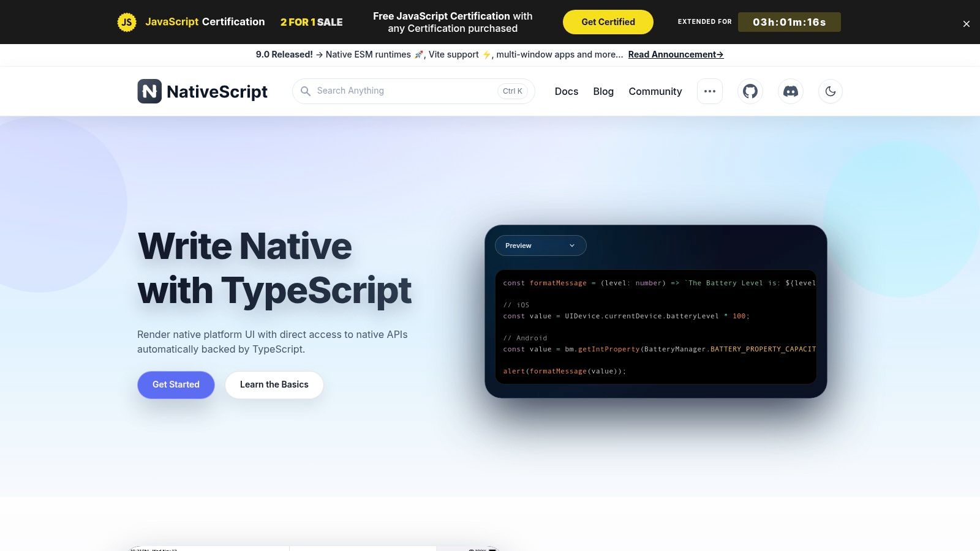Click the lightning bolt next to Vite support
980x551 pixels.
pos(487,54)
